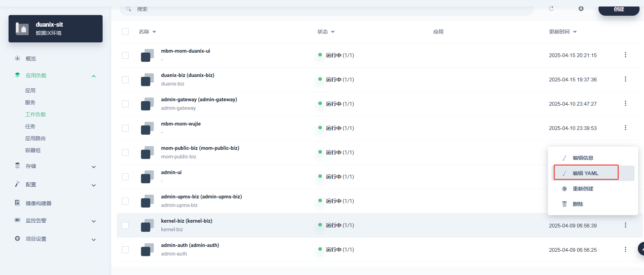
Task: Collapse the 应用负载 sidebar section
Action: tap(93, 76)
